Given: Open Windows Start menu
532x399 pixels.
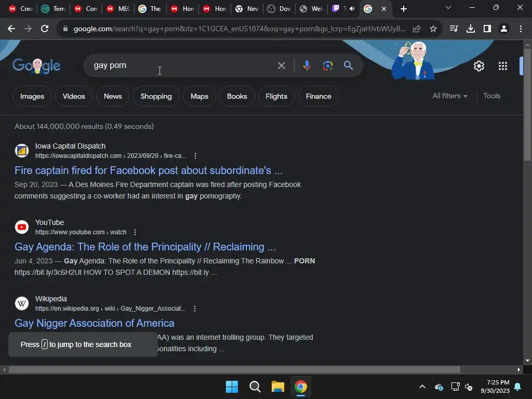Looking at the screenshot, I should tap(232, 387).
